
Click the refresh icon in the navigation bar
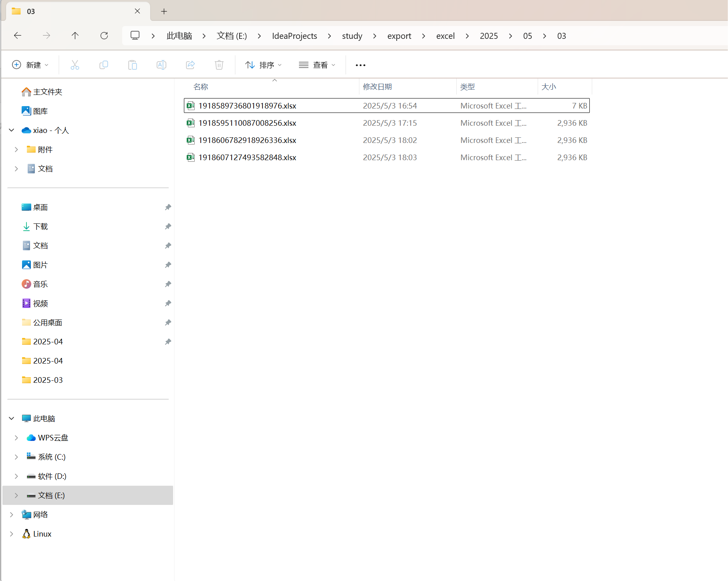pyautogui.click(x=104, y=36)
